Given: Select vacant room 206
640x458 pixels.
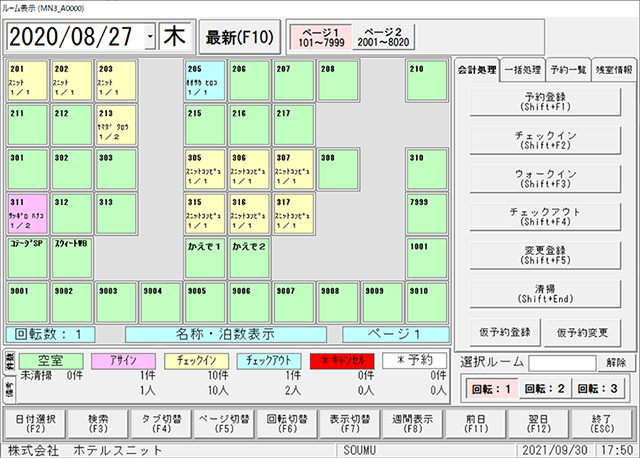Looking at the screenshot, I should (x=249, y=80).
